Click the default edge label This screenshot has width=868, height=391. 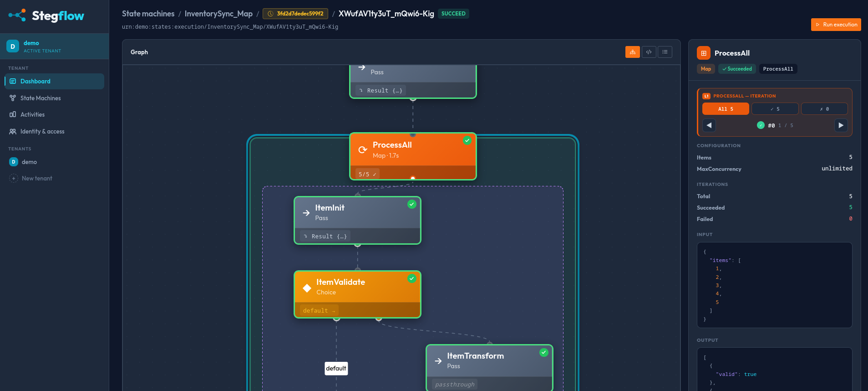[x=336, y=368]
